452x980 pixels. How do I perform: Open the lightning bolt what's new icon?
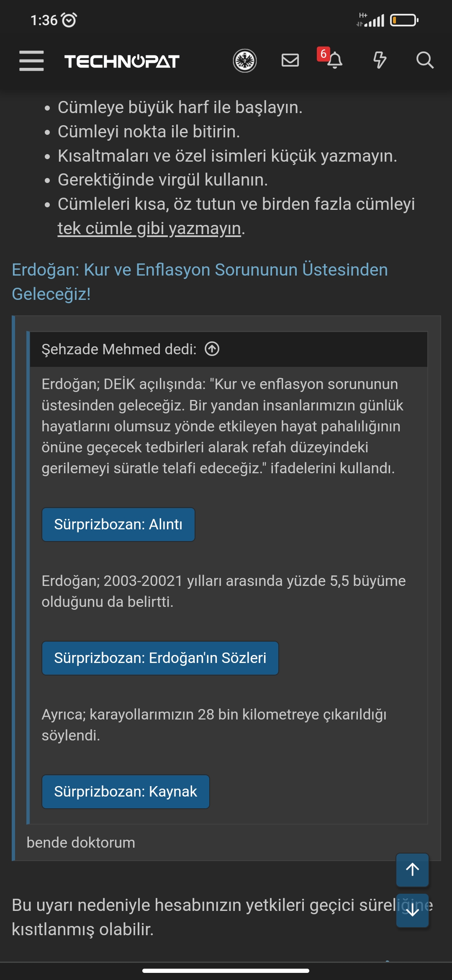point(380,60)
